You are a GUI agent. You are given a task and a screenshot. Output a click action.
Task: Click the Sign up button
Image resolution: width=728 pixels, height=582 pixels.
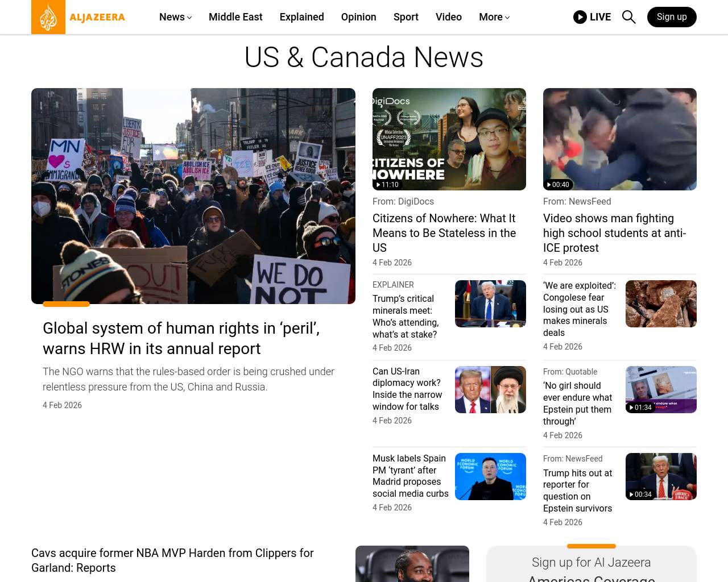pyautogui.click(x=672, y=17)
